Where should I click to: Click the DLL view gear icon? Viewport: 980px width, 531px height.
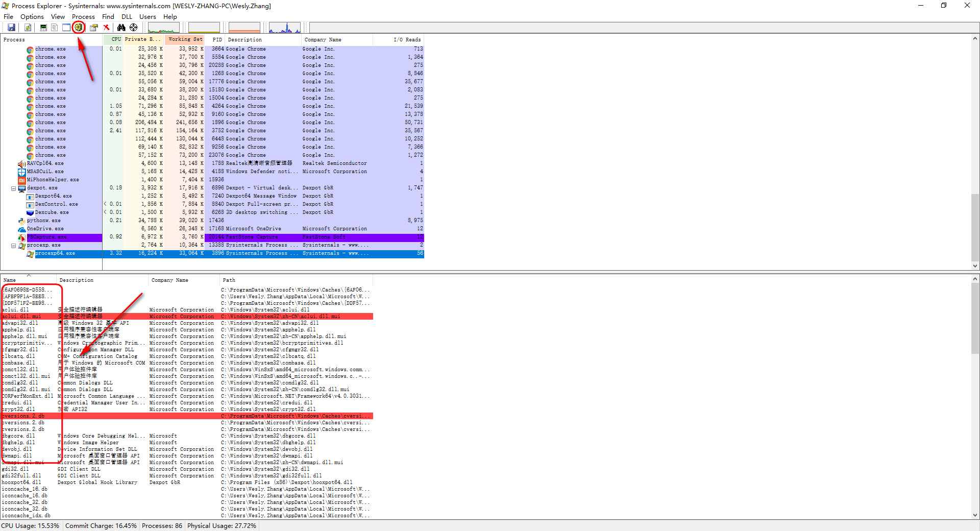(79, 28)
